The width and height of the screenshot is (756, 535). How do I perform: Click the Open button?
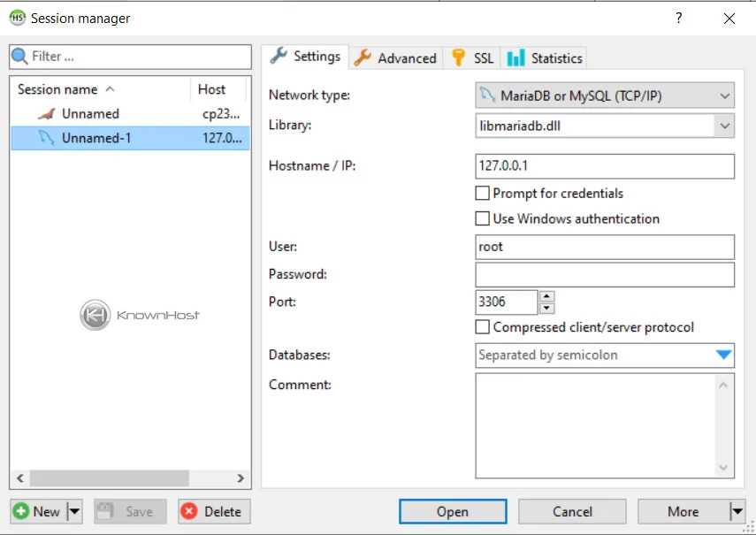pos(452,511)
